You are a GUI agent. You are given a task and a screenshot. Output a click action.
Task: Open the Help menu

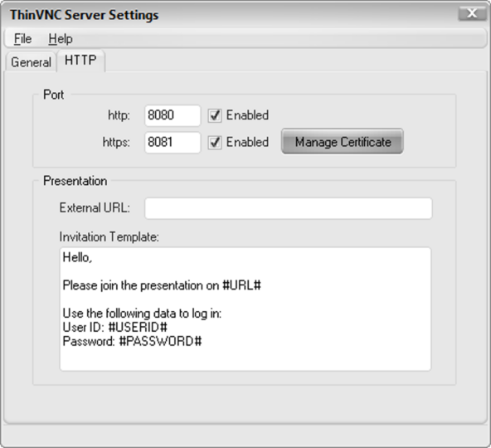point(61,39)
